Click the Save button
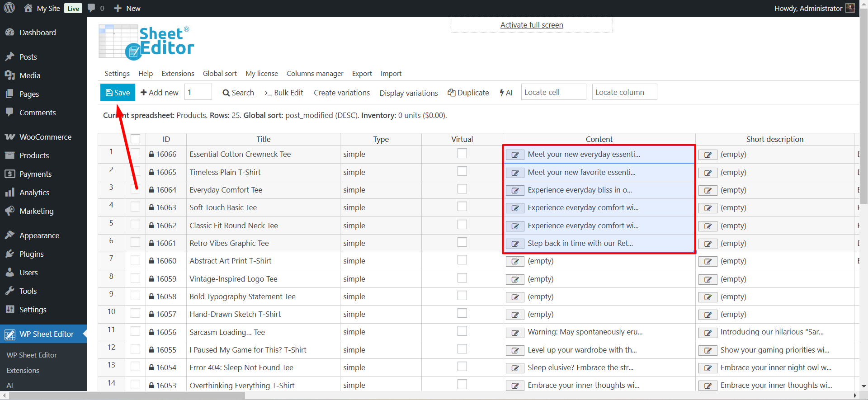Screen dimensions: 868x400 [x=118, y=93]
